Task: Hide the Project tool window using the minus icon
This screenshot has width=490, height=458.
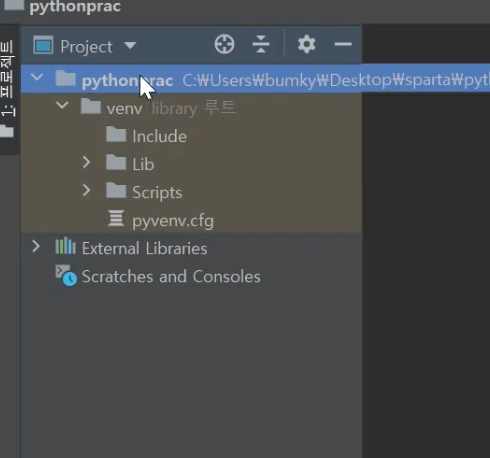Action: [343, 44]
